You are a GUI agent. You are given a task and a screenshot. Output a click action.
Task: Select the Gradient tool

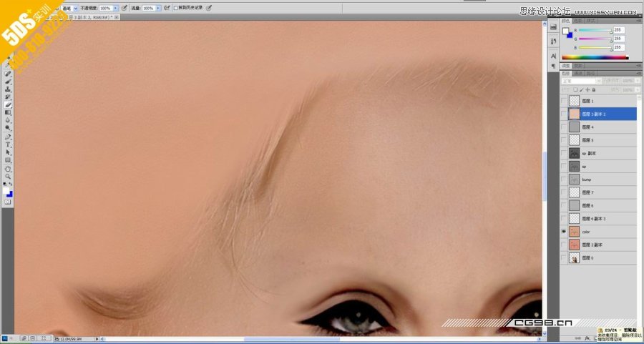8,112
